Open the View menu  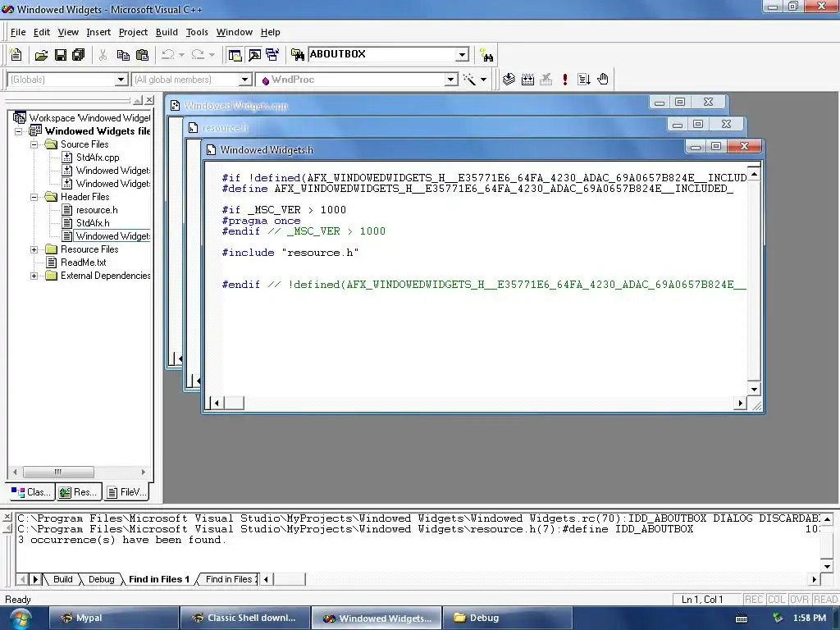[x=68, y=32]
